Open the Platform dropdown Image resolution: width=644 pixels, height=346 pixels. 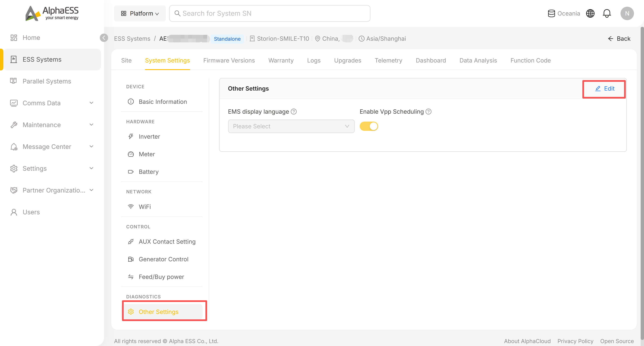tap(140, 13)
